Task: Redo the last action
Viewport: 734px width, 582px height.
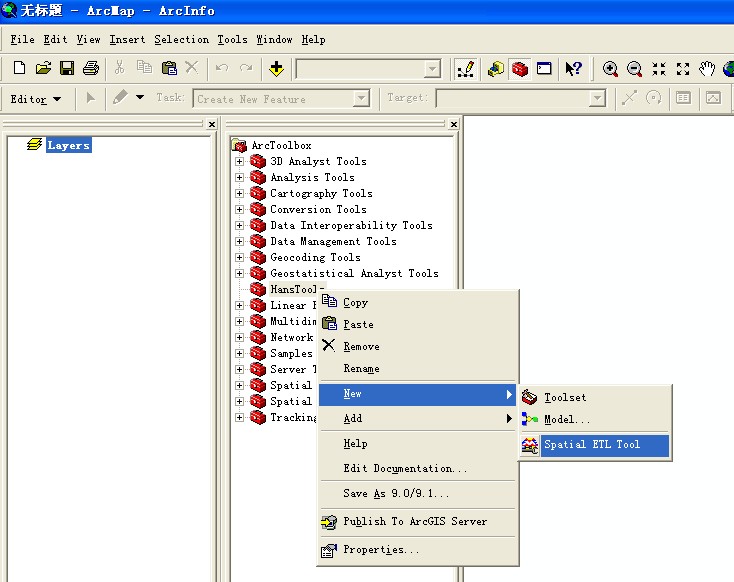Action: pyautogui.click(x=246, y=68)
